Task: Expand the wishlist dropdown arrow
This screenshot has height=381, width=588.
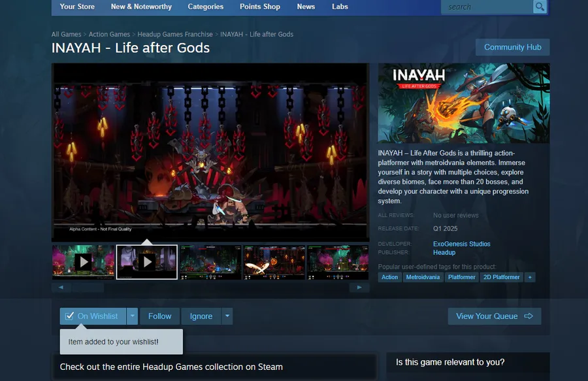Action: [x=133, y=316]
